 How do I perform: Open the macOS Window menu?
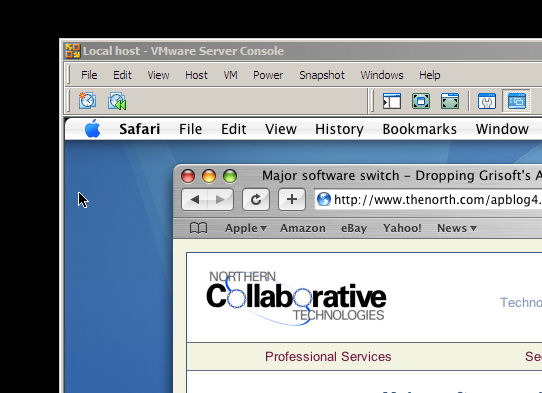[502, 129]
